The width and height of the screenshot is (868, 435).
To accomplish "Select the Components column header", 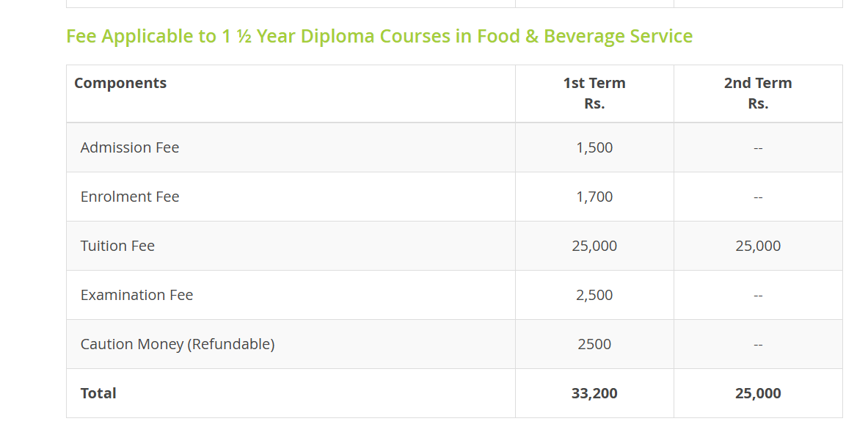I will (120, 83).
